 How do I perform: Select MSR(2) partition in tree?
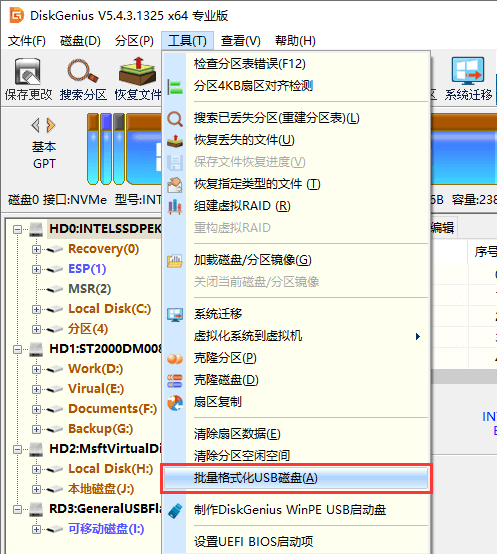[90, 289]
